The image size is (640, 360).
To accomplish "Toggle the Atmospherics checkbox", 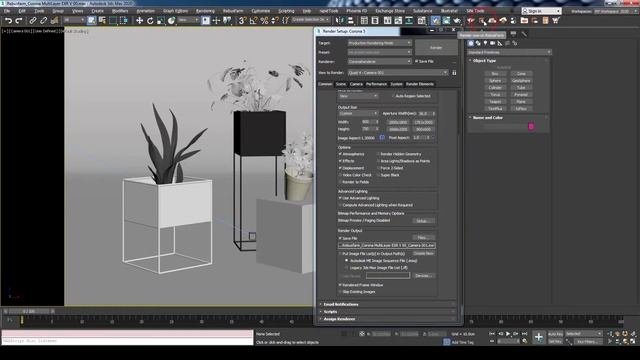I will (340, 154).
